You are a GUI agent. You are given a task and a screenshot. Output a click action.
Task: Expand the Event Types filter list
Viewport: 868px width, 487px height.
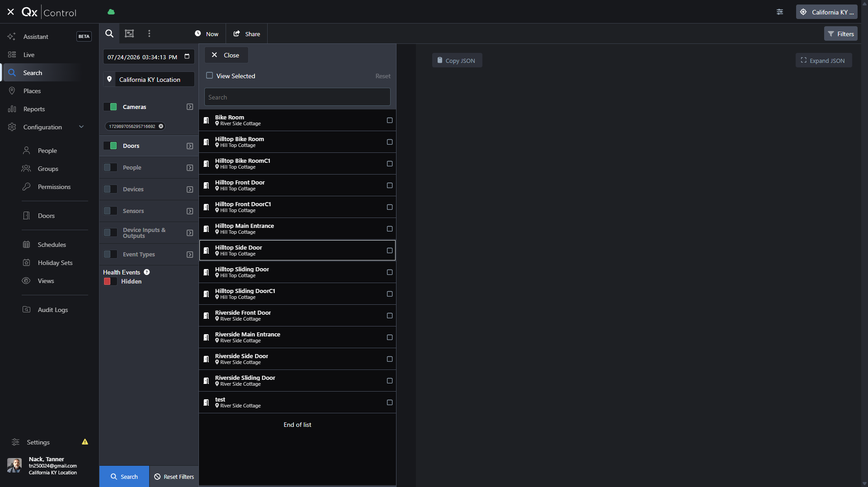click(x=190, y=255)
